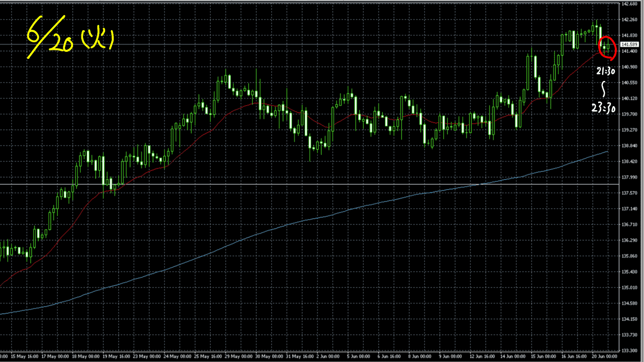The width and height of the screenshot is (644, 362).
Task: Click the white 23:30 handwritten time note
Action: pyautogui.click(x=604, y=107)
